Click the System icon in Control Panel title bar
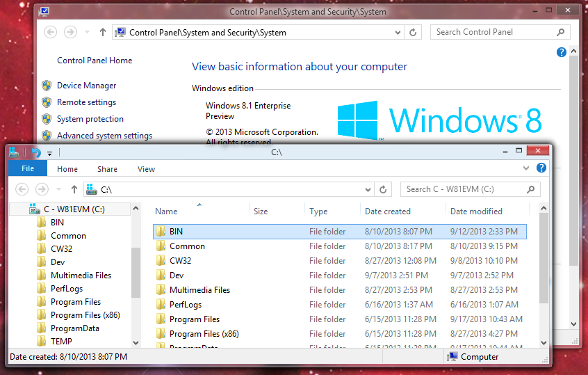Viewport: 588px width, 375px height. click(44, 12)
